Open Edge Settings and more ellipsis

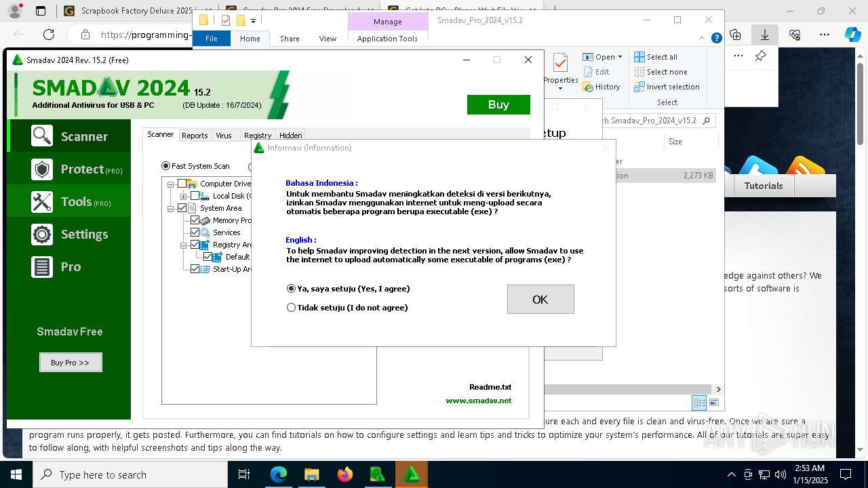coord(824,35)
